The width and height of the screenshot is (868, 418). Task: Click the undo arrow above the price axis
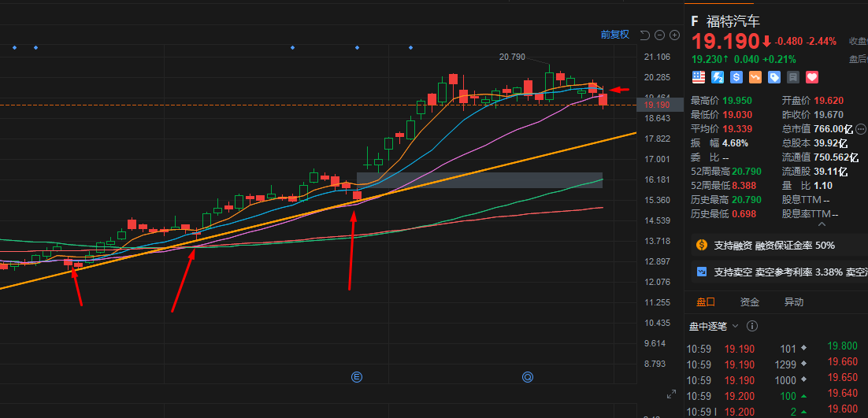(x=644, y=35)
